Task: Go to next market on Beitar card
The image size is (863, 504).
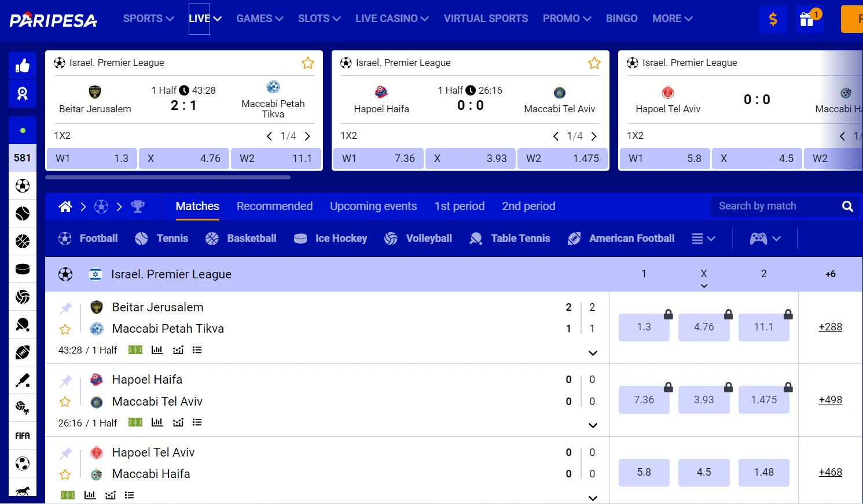Action: (307, 137)
